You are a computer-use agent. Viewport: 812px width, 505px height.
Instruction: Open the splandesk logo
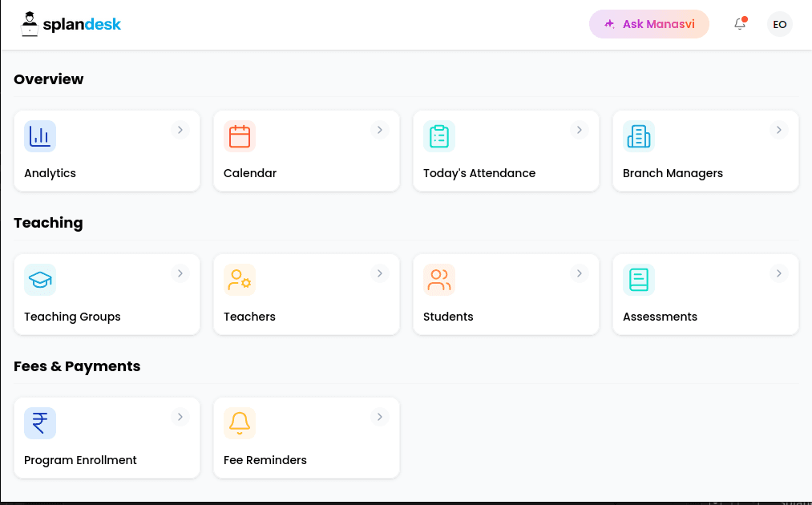pyautogui.click(x=71, y=24)
